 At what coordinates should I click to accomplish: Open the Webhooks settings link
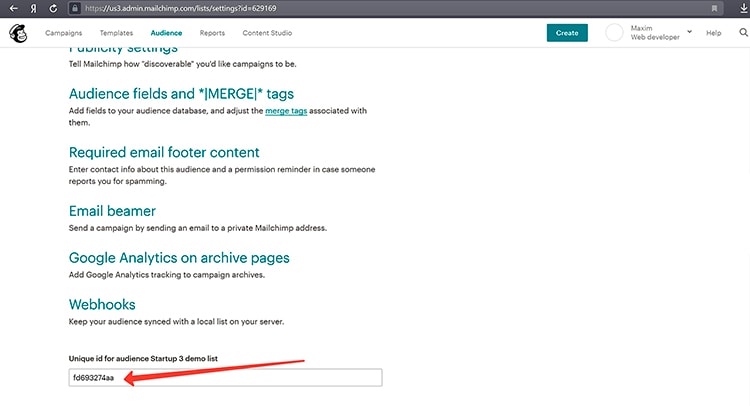[x=102, y=305]
